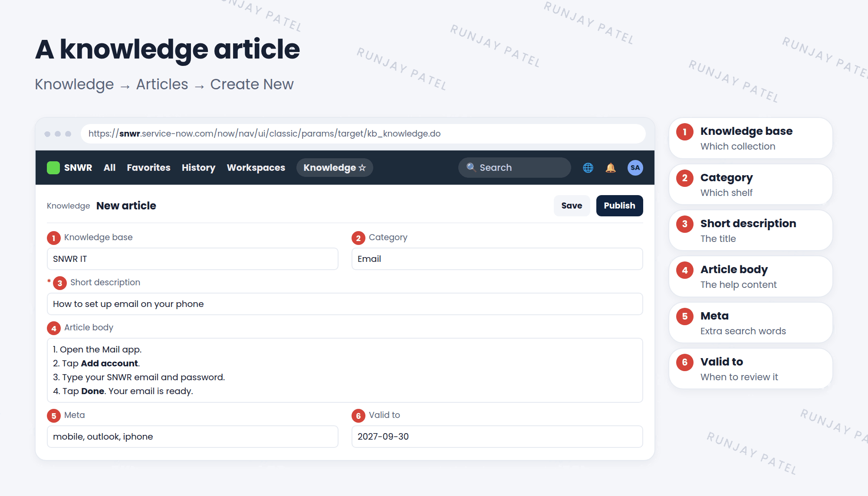This screenshot has width=868, height=496.
Task: Open the globe language icon
Action: (x=588, y=168)
